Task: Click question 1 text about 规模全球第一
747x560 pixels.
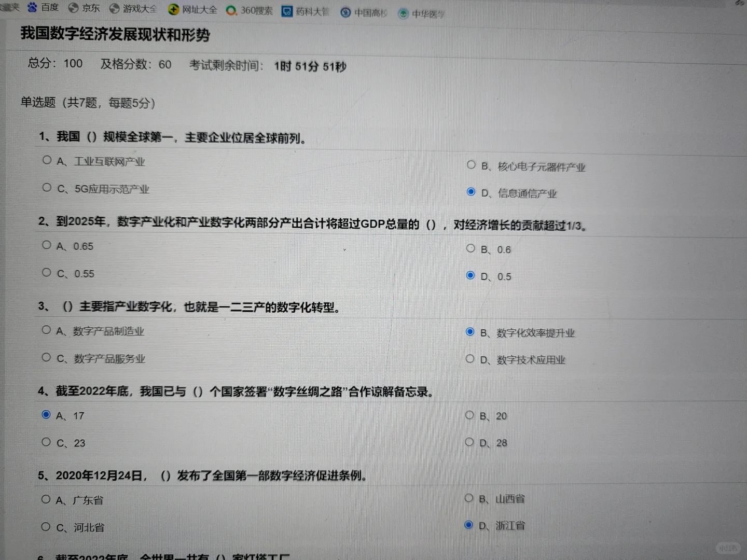Action: (173, 137)
